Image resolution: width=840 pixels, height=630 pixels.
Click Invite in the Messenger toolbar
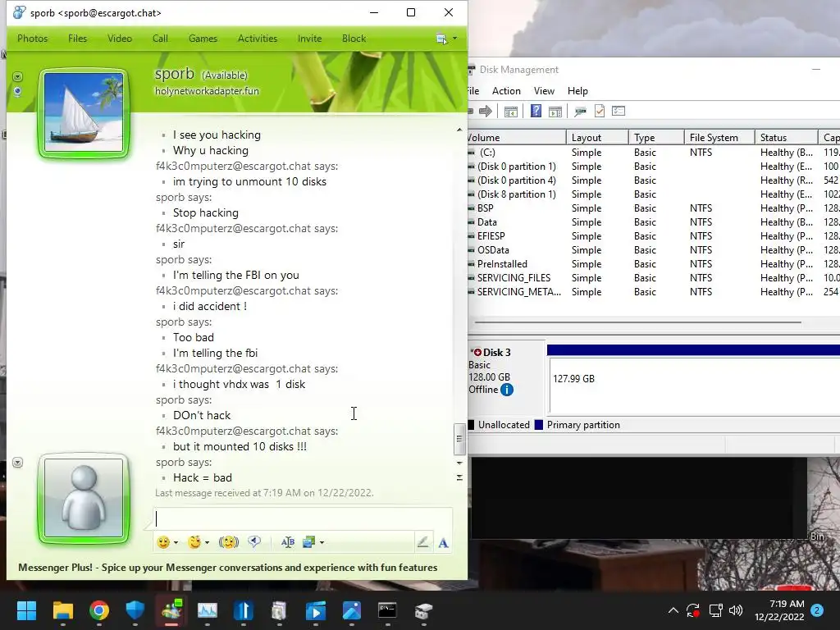(309, 39)
